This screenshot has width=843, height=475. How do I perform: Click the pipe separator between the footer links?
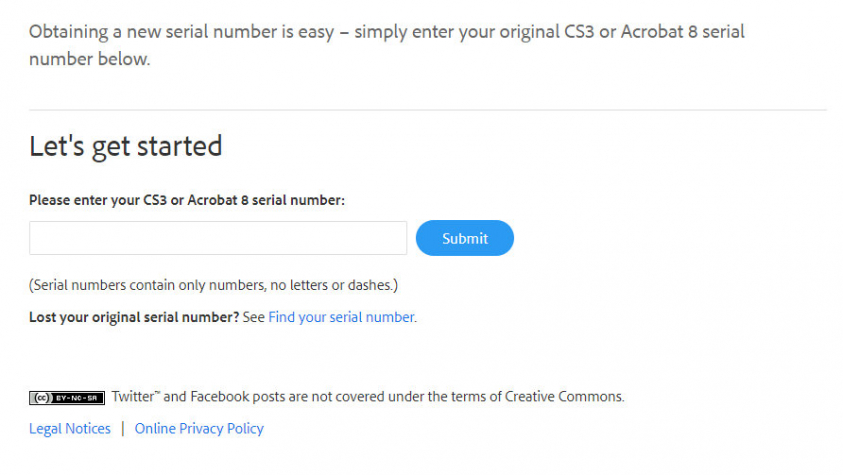pyautogui.click(x=123, y=428)
